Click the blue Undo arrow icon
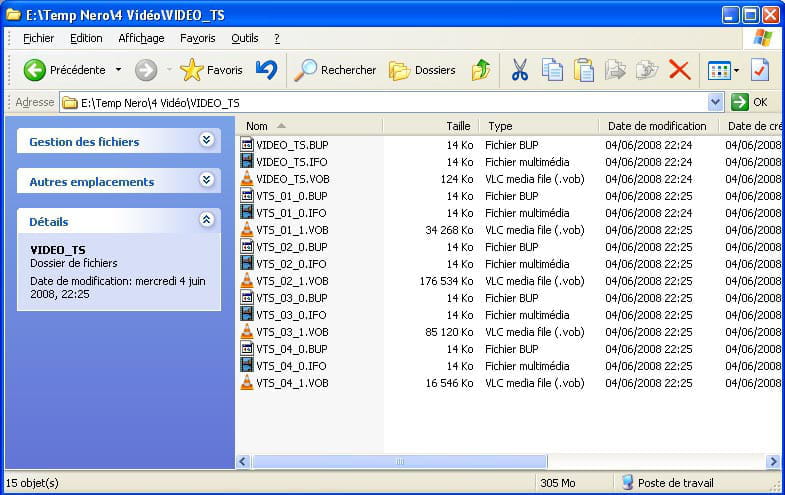The width and height of the screenshot is (785, 495). tap(266, 70)
